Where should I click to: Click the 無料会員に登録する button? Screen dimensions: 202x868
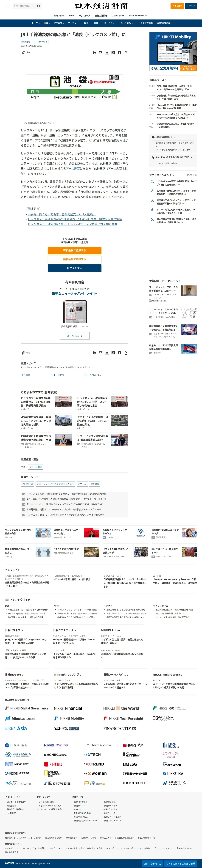click(x=75, y=259)
